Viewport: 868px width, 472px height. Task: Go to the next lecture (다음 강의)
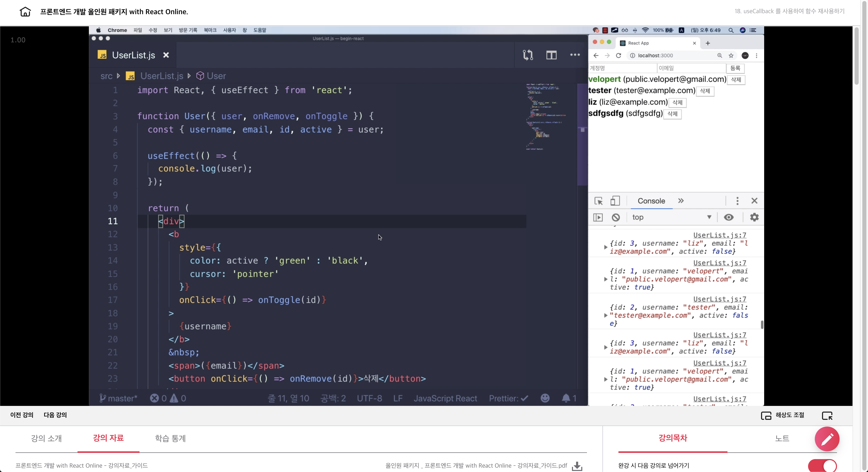point(55,415)
